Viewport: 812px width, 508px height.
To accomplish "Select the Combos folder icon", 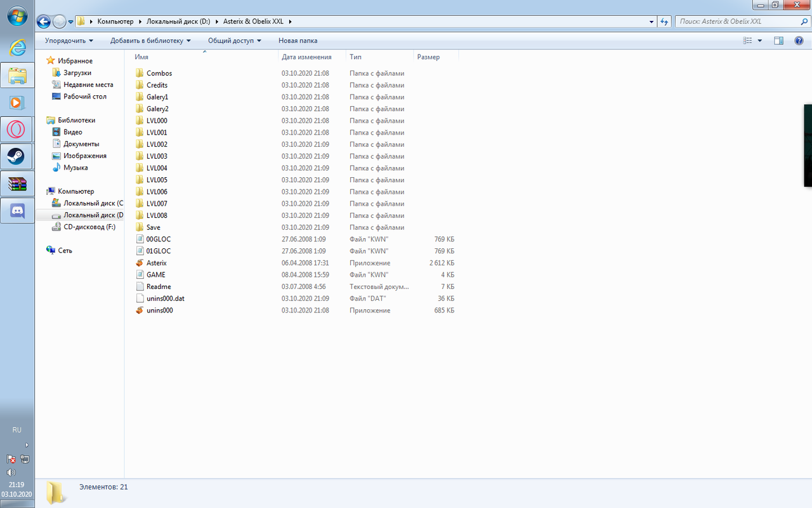I will tap(140, 73).
